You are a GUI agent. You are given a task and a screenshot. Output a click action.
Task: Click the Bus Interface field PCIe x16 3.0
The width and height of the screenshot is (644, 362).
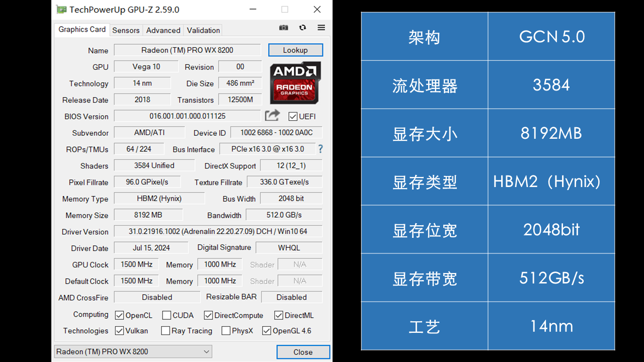coord(267,149)
